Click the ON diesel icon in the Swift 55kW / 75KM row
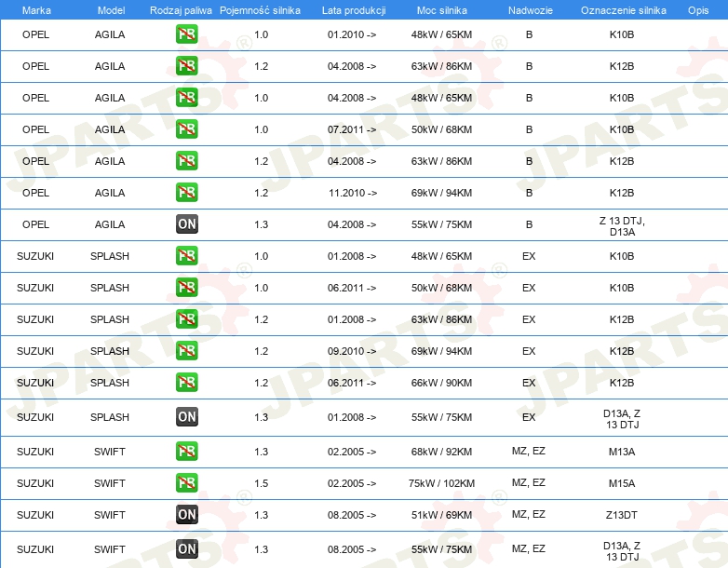The image size is (728, 568). coord(186,549)
